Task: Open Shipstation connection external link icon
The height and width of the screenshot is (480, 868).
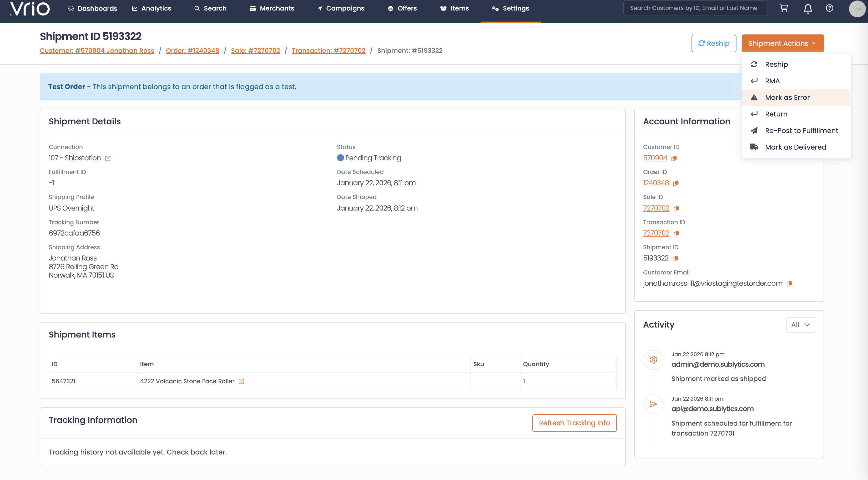Action: click(x=108, y=158)
